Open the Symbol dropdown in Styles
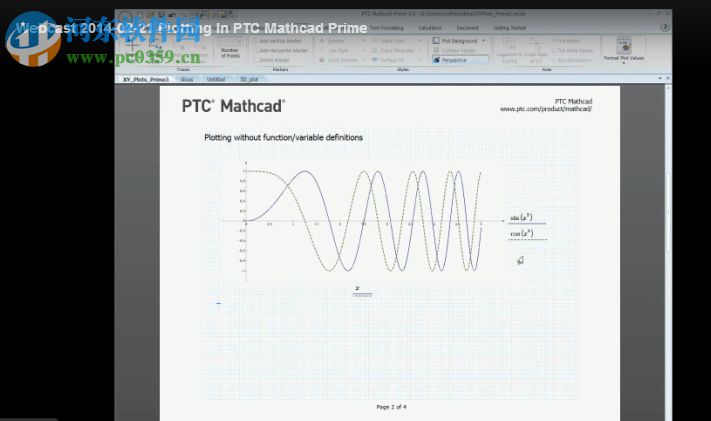Viewport: 711px width, 421px height. [x=342, y=41]
